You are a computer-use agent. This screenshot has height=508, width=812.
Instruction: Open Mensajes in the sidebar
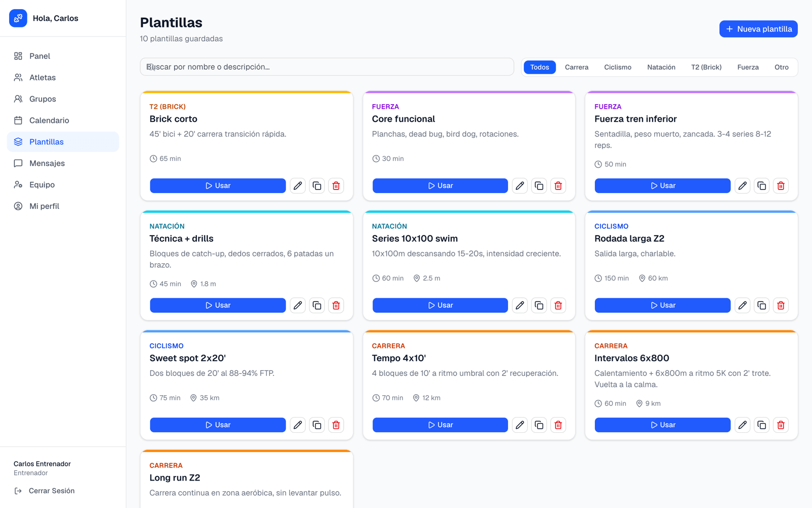click(x=63, y=163)
